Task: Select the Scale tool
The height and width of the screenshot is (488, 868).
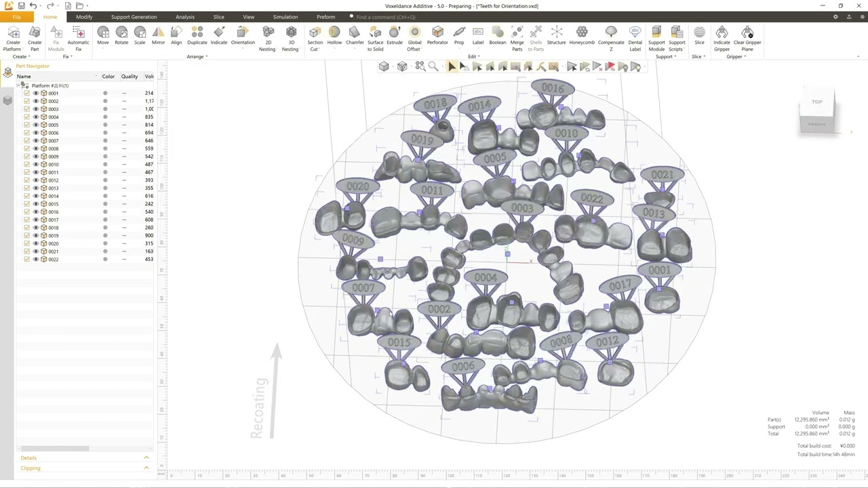Action: [x=140, y=36]
